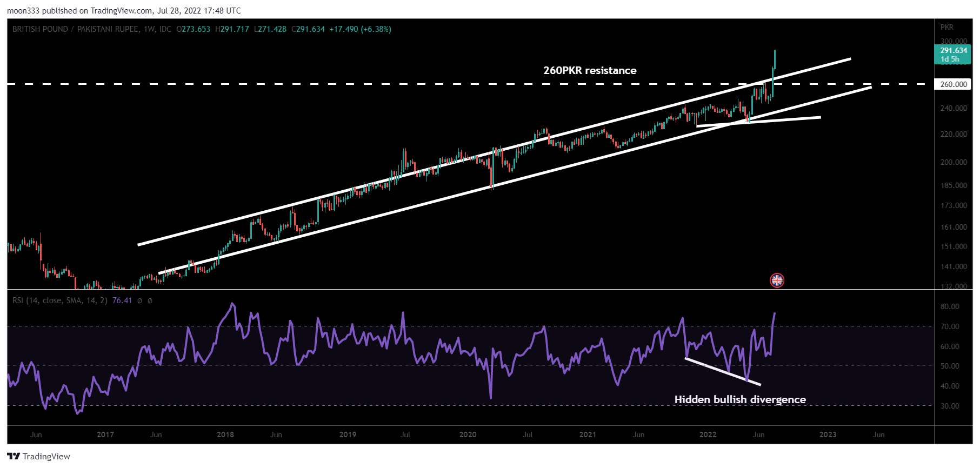Click the high price H291.717 value
This screenshot has width=980, height=468.
coord(232,29)
